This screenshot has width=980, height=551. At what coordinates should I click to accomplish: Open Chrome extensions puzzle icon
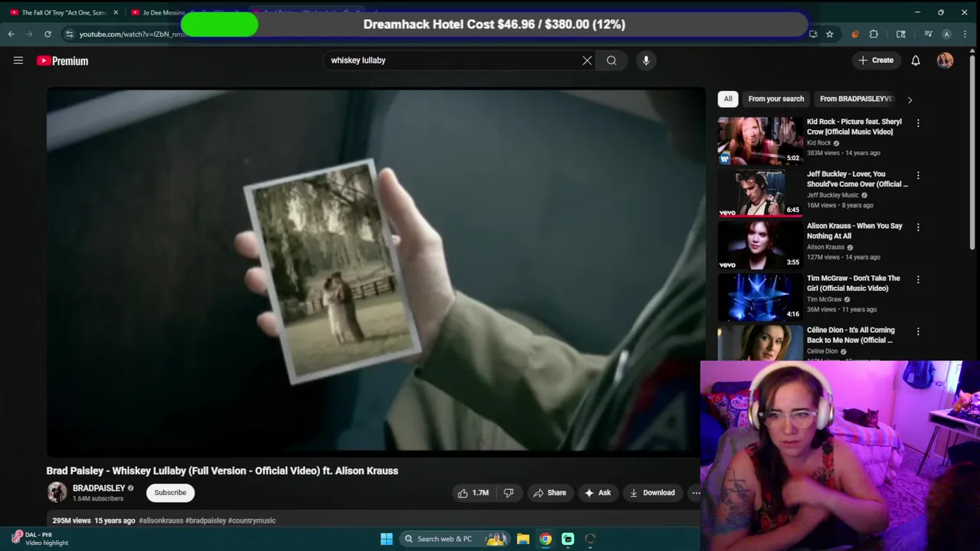[x=874, y=34]
